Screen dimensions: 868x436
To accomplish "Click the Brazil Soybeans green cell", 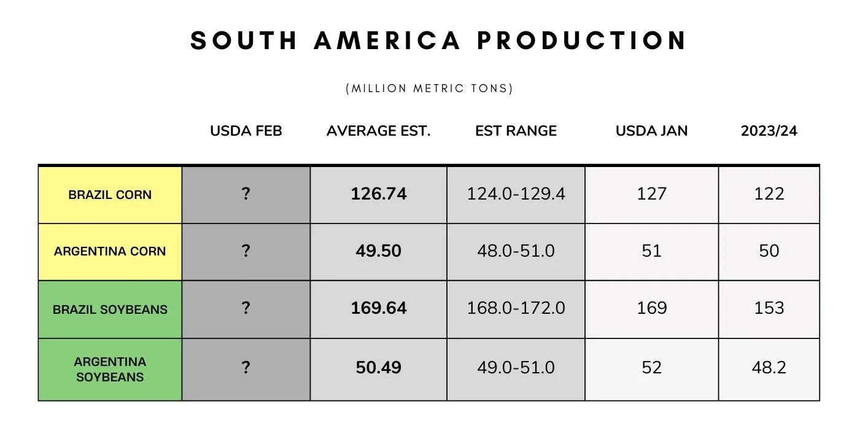I will click(x=110, y=309).
